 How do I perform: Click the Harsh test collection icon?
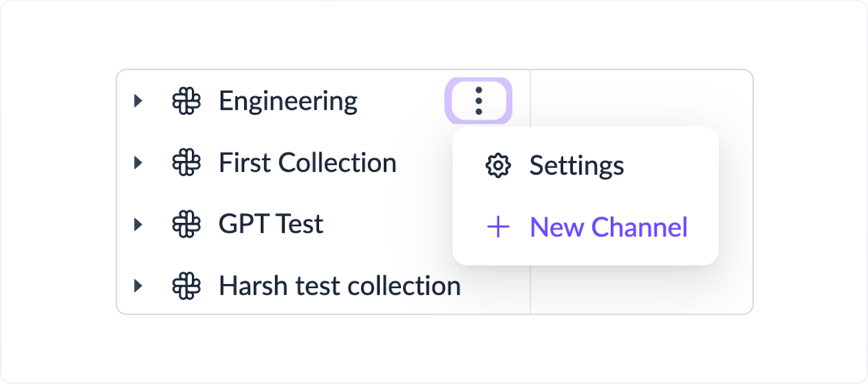pos(186,285)
